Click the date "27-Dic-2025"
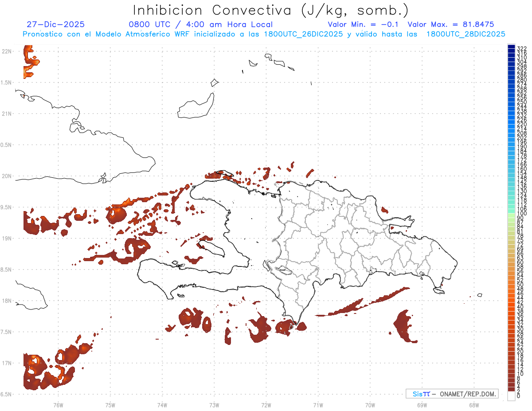The width and height of the screenshot is (532, 411). tap(55, 24)
